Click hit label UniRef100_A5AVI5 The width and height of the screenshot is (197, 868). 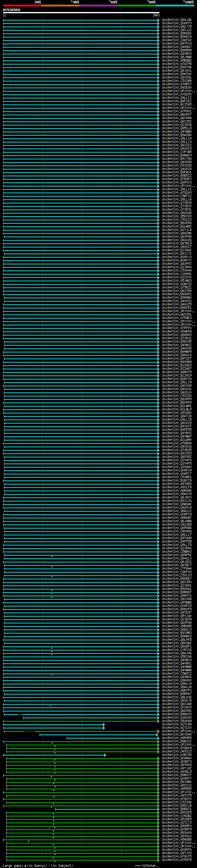177,494
